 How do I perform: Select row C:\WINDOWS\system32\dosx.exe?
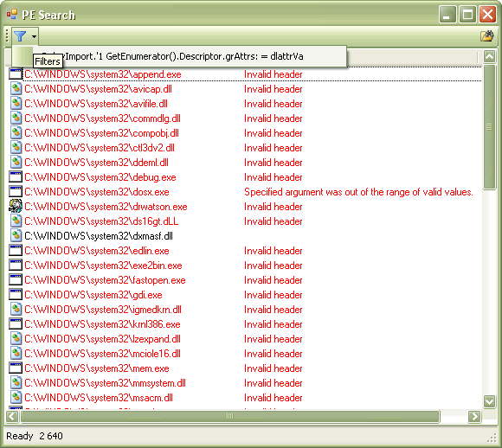[245, 192]
